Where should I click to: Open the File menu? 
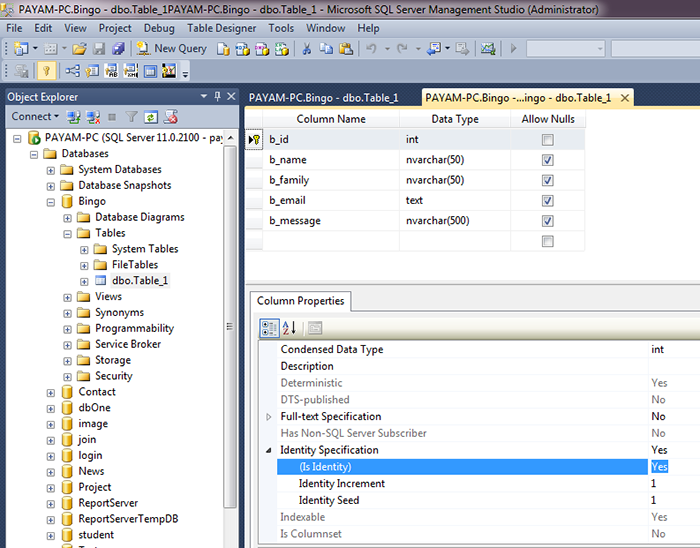coord(14,28)
